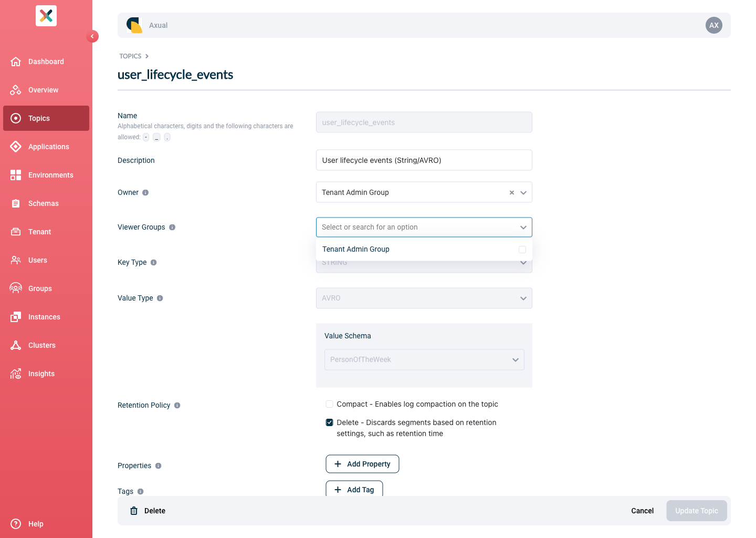Click the Tenant briefcase icon
This screenshot has height=538, width=756.
pos(16,232)
